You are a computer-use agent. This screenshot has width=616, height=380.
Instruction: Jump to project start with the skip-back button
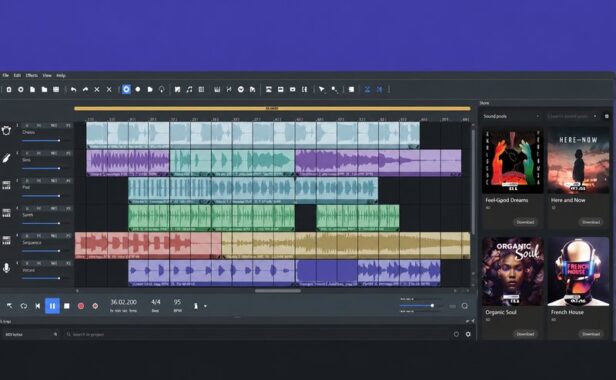pyautogui.click(x=38, y=306)
